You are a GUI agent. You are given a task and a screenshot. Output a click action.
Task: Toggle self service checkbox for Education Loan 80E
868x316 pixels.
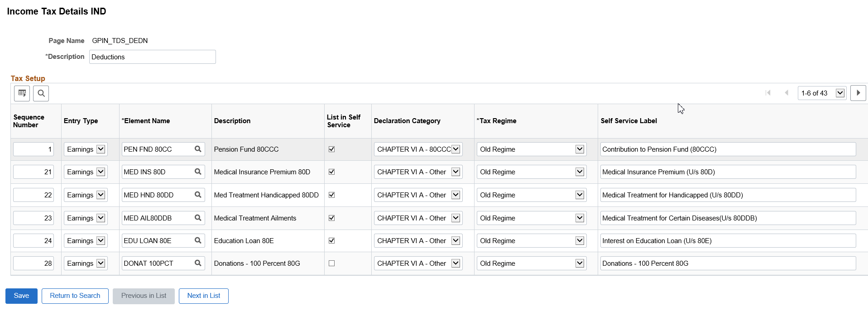pyautogui.click(x=331, y=240)
